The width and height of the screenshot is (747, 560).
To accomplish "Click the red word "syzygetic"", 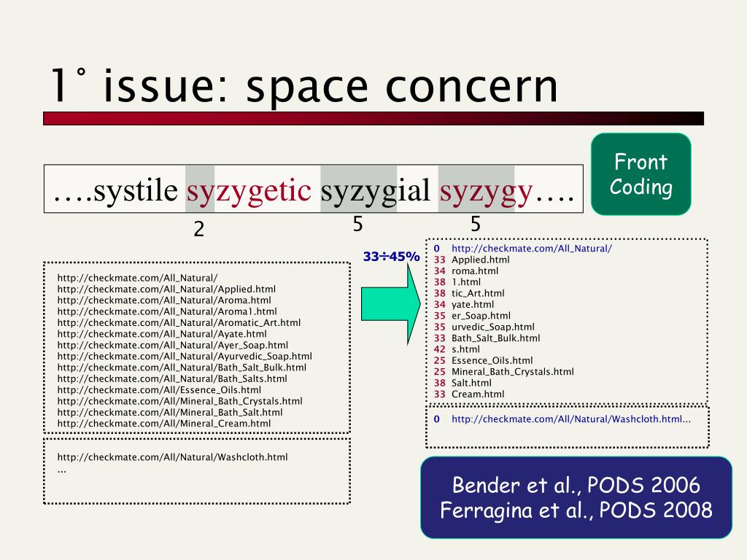I will point(249,192).
